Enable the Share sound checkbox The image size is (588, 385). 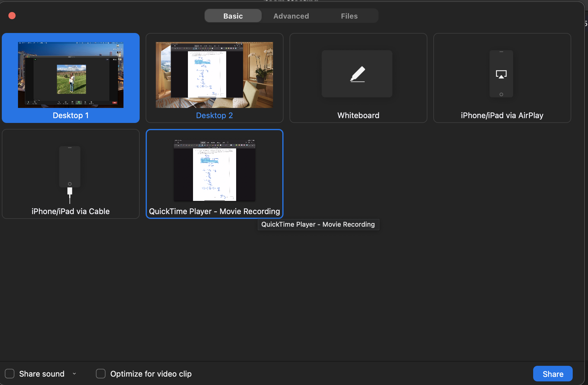(x=10, y=374)
